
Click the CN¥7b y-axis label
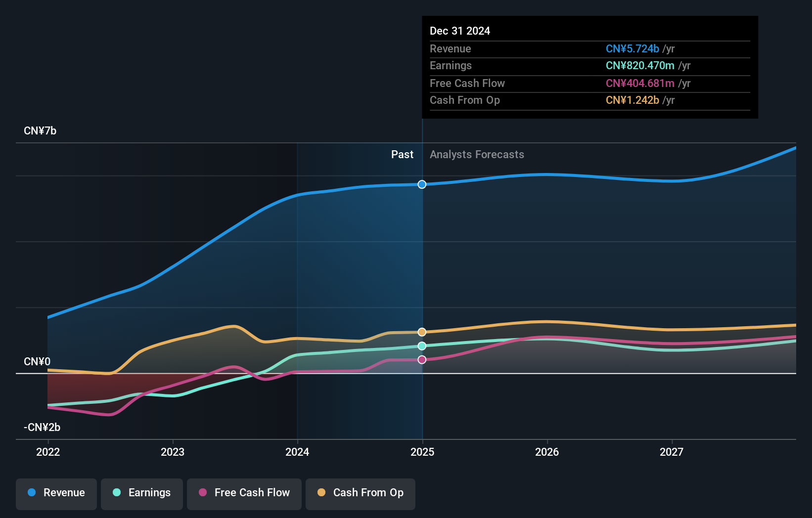[x=40, y=131]
